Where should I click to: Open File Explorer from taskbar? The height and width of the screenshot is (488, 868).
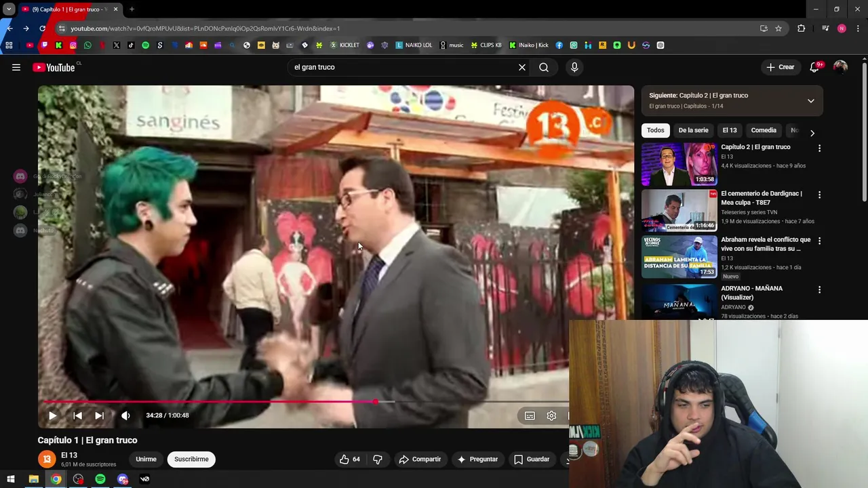coord(33,479)
